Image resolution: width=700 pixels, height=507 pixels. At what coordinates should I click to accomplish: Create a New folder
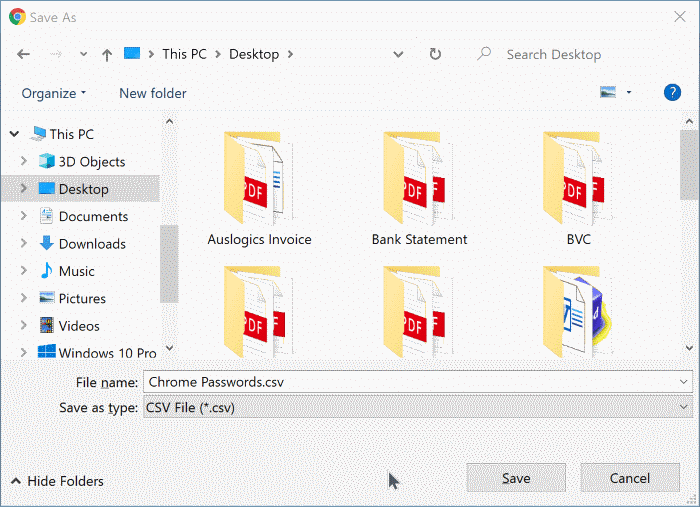coord(153,93)
